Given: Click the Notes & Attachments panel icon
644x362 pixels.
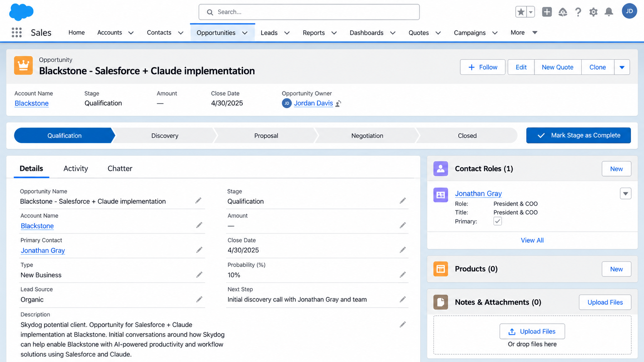Looking at the screenshot, I should click(441, 302).
